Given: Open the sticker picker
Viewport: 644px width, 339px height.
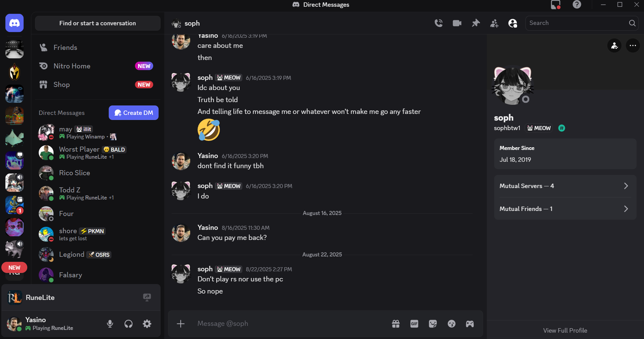Looking at the screenshot, I should point(433,324).
